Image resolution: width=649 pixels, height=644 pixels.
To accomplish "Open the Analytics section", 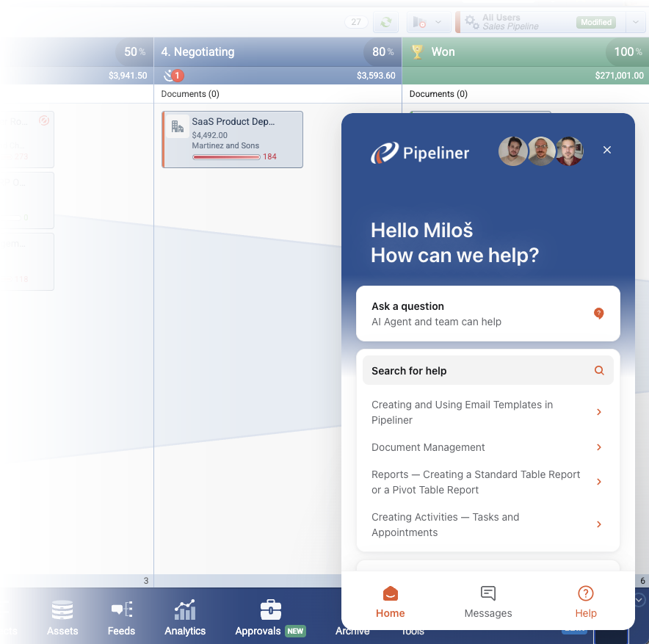I will (184, 617).
